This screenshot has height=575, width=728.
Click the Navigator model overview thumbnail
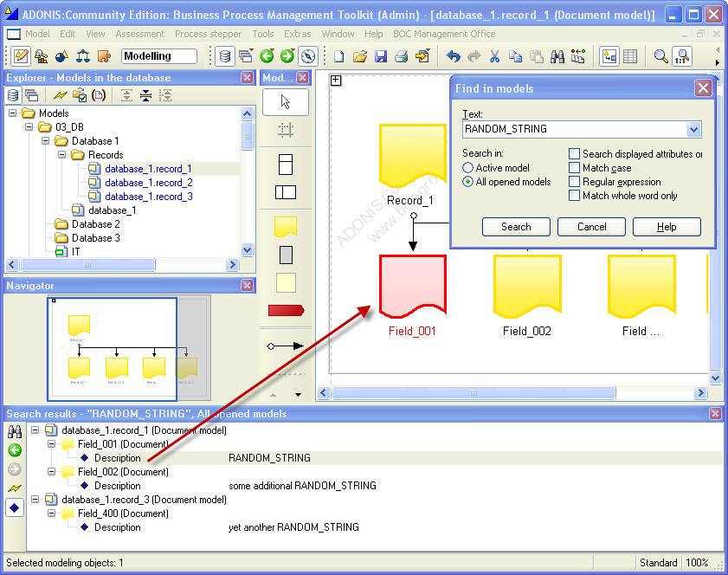coord(129,348)
